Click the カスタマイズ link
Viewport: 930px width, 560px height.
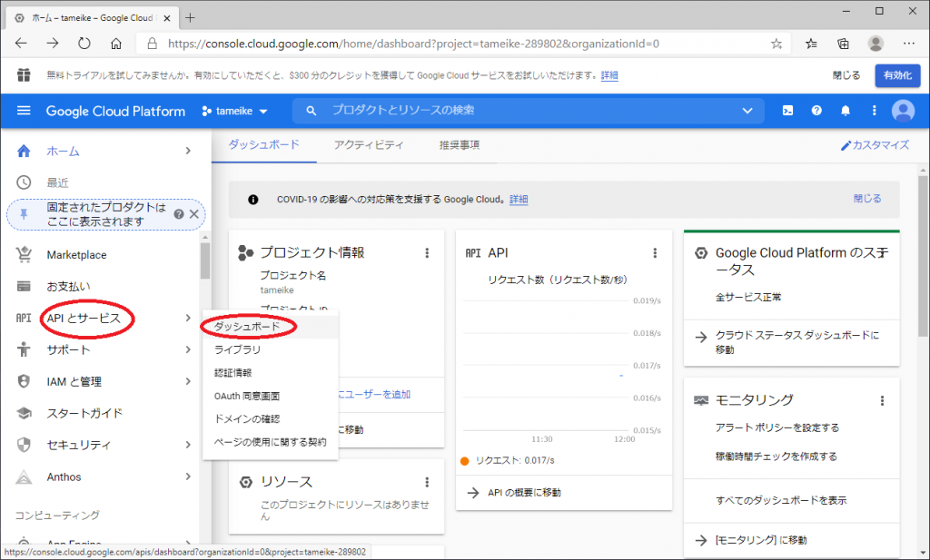tap(875, 145)
